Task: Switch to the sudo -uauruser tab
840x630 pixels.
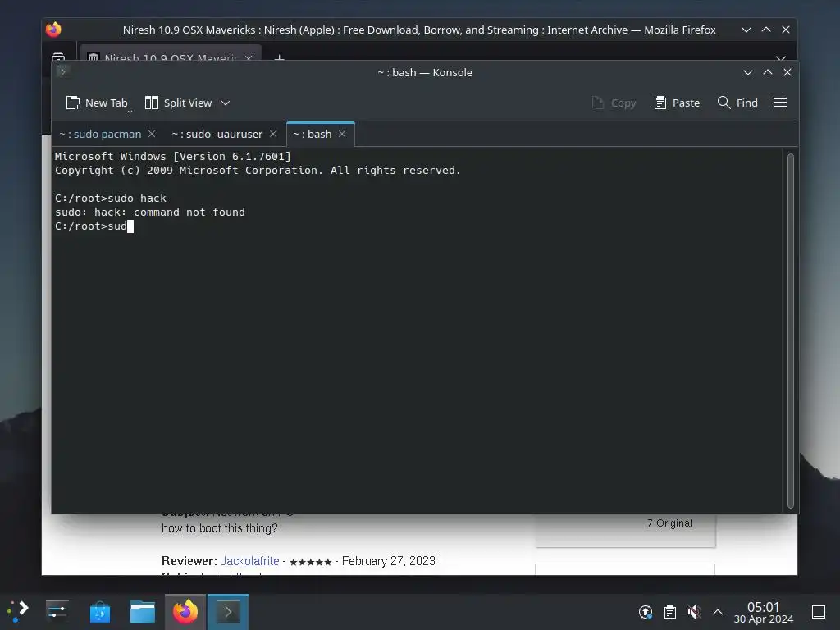Action: 217,134
